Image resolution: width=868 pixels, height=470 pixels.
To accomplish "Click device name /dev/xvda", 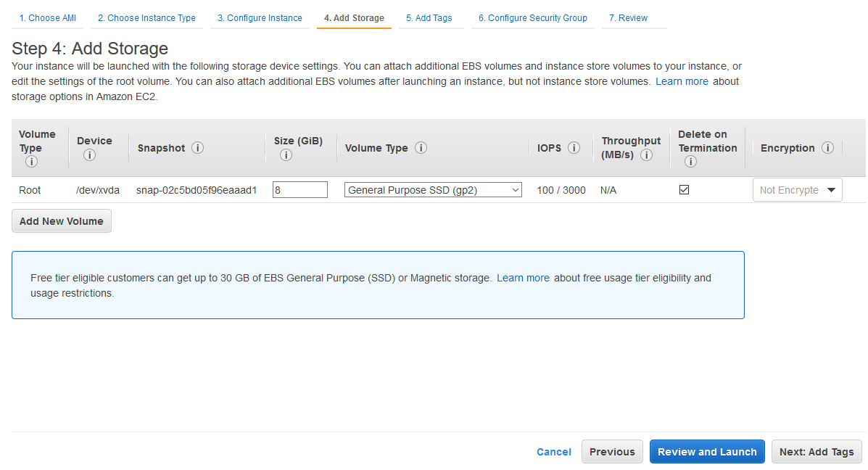I will pos(97,190).
